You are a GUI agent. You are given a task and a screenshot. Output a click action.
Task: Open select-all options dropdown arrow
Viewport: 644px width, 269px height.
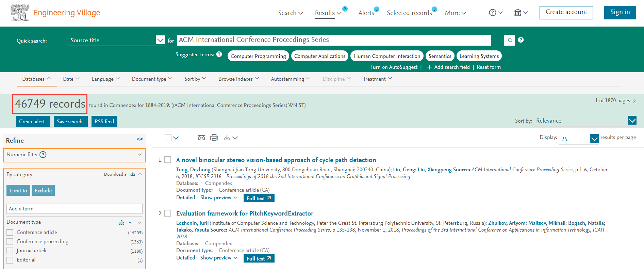click(176, 138)
